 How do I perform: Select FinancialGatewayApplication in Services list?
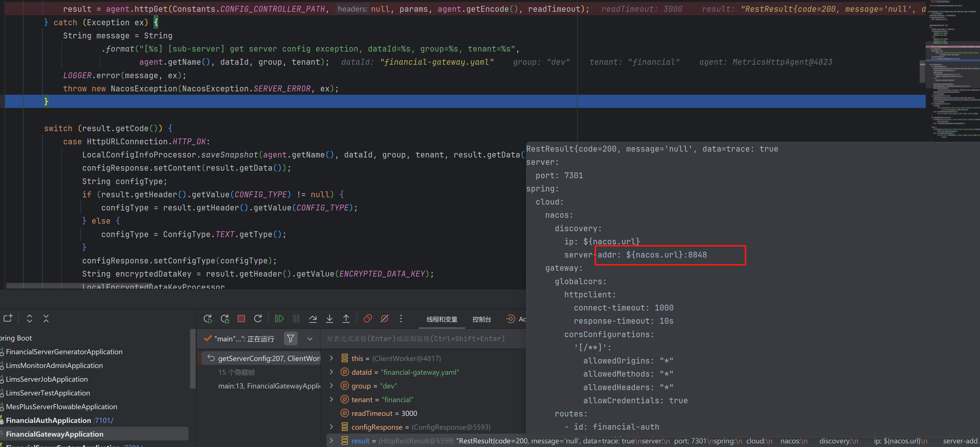54,434
